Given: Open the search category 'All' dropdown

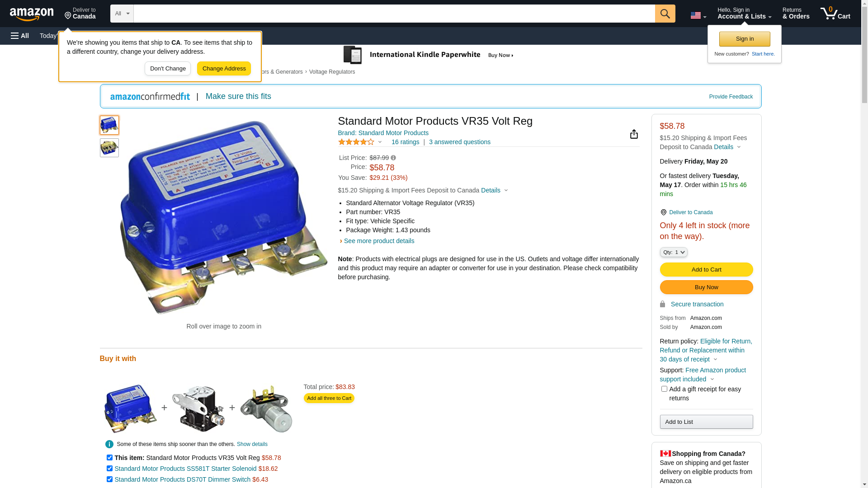Looking at the screenshot, I should click(x=122, y=14).
